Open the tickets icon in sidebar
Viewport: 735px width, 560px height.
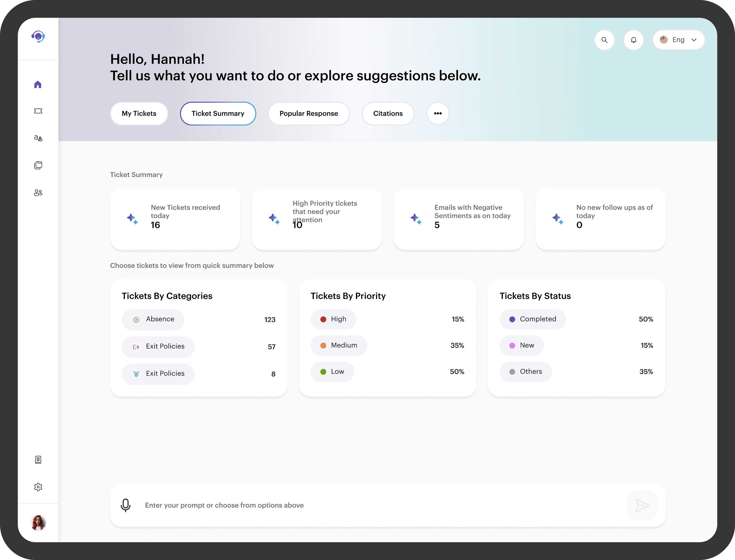(x=38, y=111)
